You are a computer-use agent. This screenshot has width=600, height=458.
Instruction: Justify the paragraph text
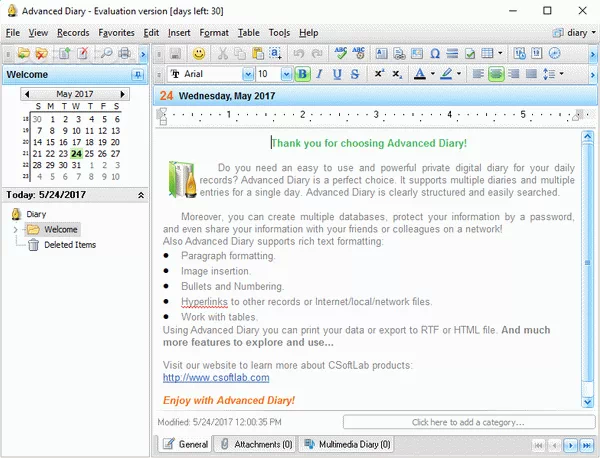531,74
